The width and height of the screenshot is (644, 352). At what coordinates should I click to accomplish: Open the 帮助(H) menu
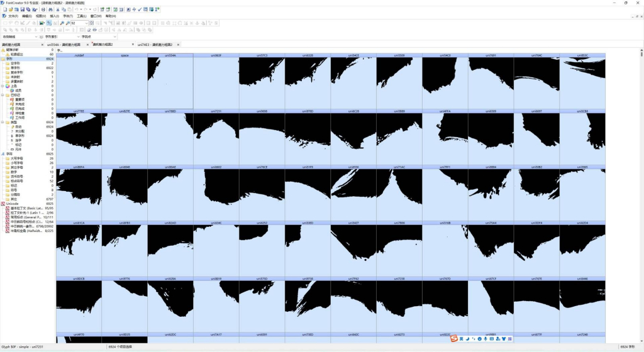111,16
